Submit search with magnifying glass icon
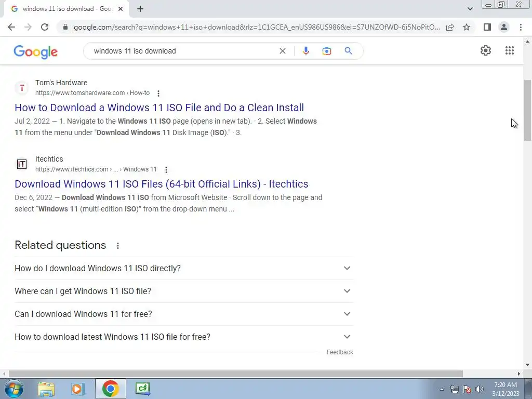 click(x=348, y=51)
